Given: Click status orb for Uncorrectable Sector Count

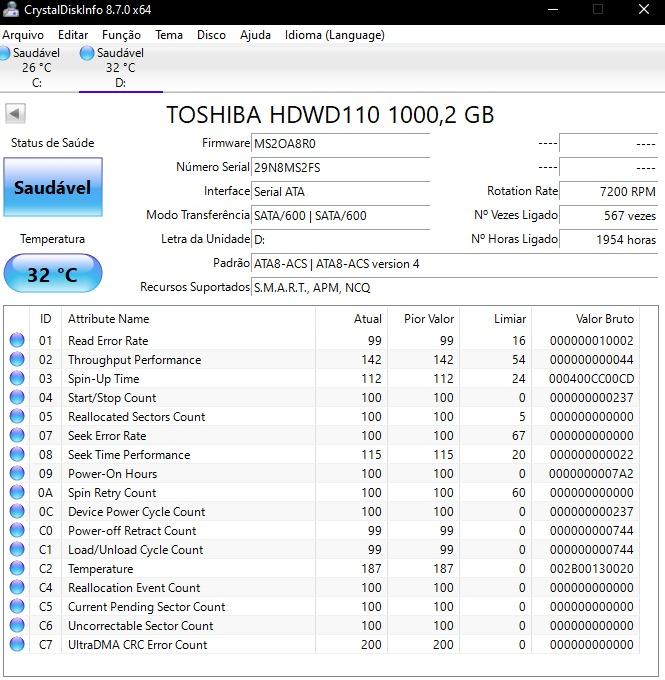Looking at the screenshot, I should coord(17,625).
